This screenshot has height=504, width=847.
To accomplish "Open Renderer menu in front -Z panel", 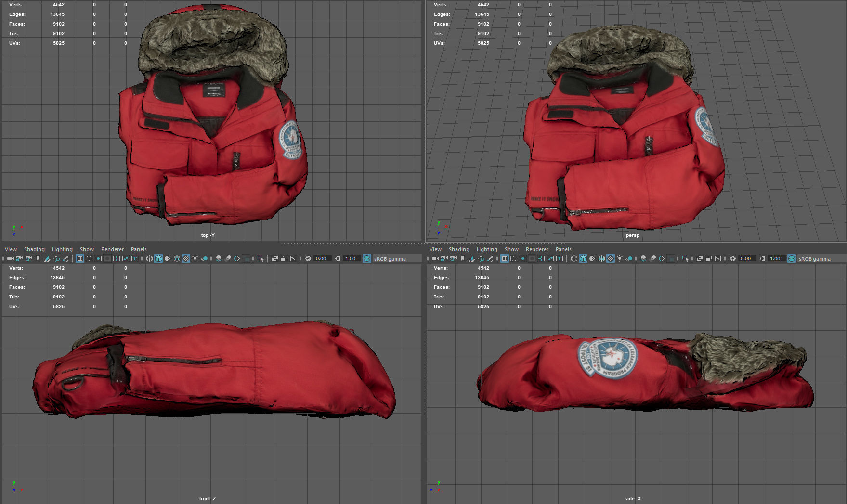I will pos(112,249).
